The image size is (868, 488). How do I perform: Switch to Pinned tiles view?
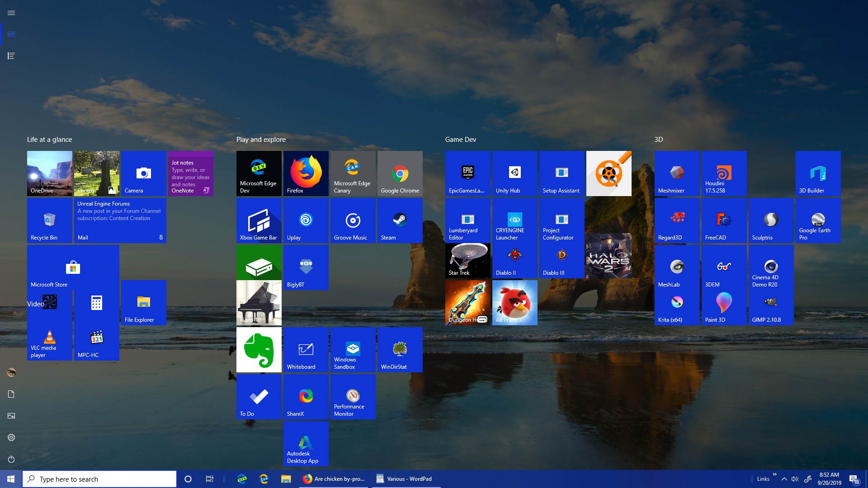[11, 34]
